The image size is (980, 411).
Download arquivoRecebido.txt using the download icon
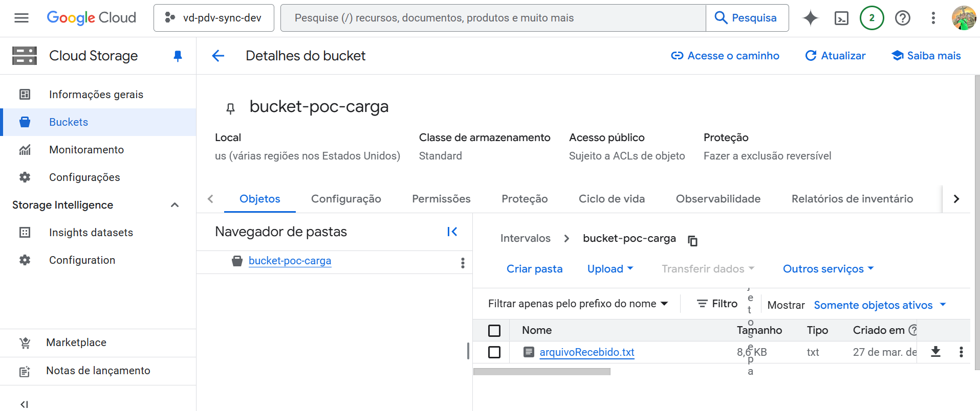tap(935, 352)
